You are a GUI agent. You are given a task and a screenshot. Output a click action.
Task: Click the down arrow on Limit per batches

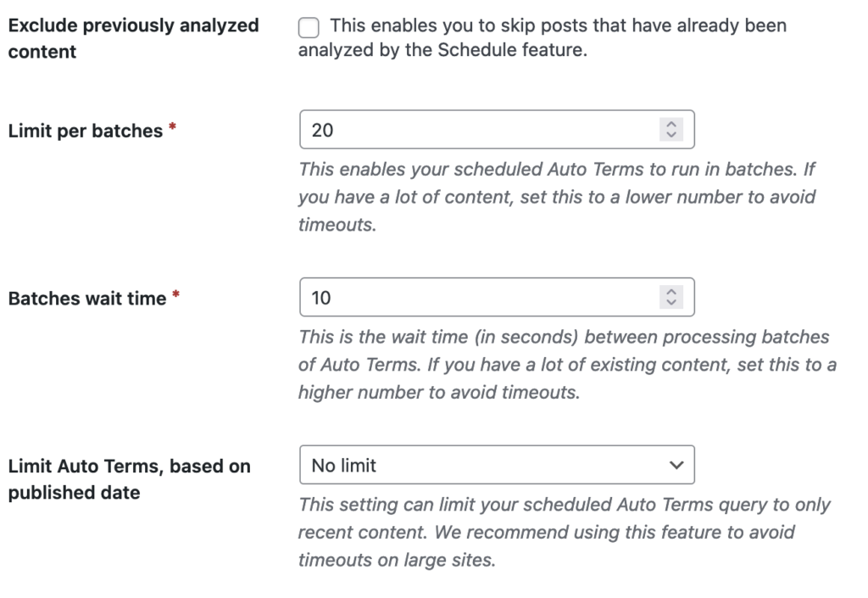pos(671,136)
